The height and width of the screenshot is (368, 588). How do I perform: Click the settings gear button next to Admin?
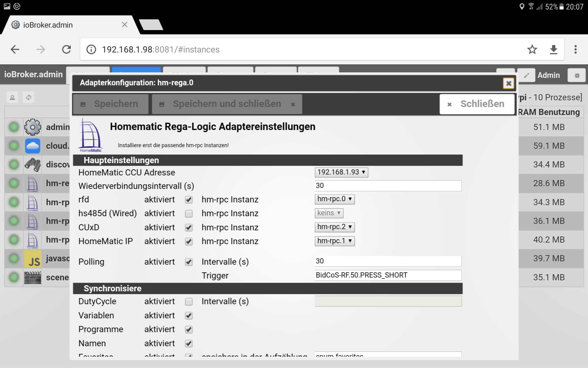point(577,75)
